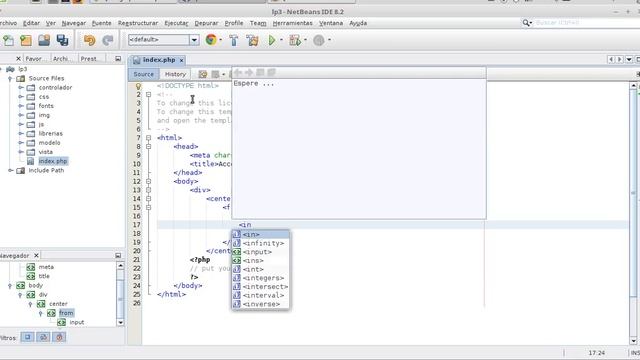
Task: Click the Clean and Build icon
Action: click(253, 40)
